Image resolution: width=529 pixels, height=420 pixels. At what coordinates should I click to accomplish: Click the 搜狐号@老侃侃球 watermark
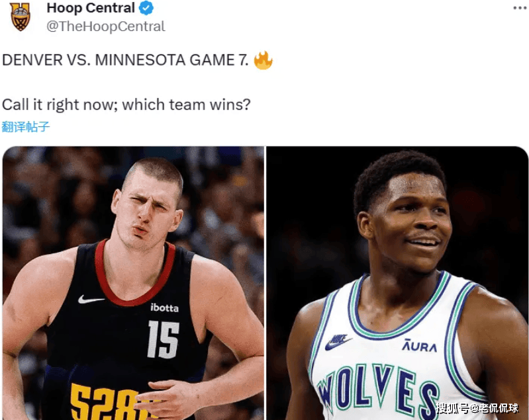pos(477,408)
